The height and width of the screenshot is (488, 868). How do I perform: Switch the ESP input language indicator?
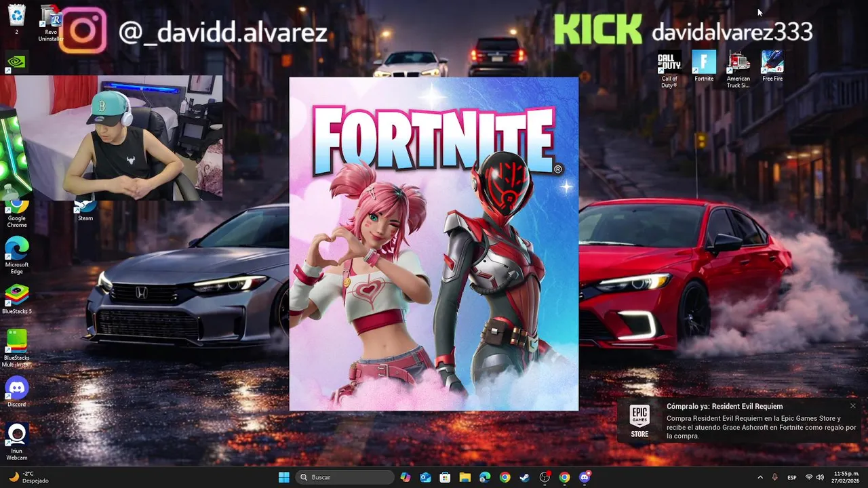pos(792,477)
